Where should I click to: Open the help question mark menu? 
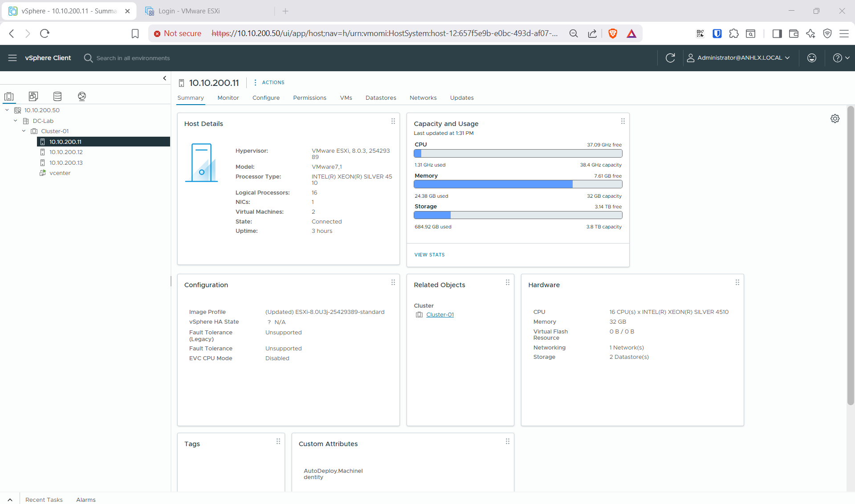pyautogui.click(x=841, y=58)
